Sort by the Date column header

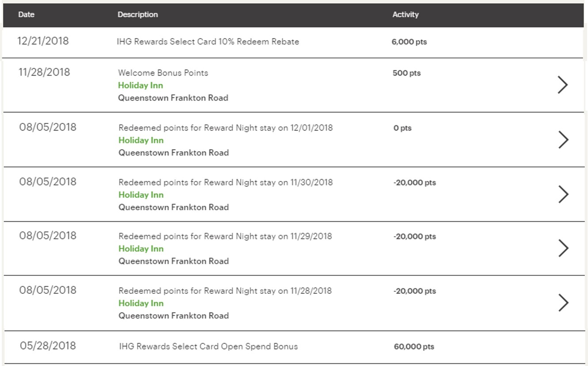(26, 15)
